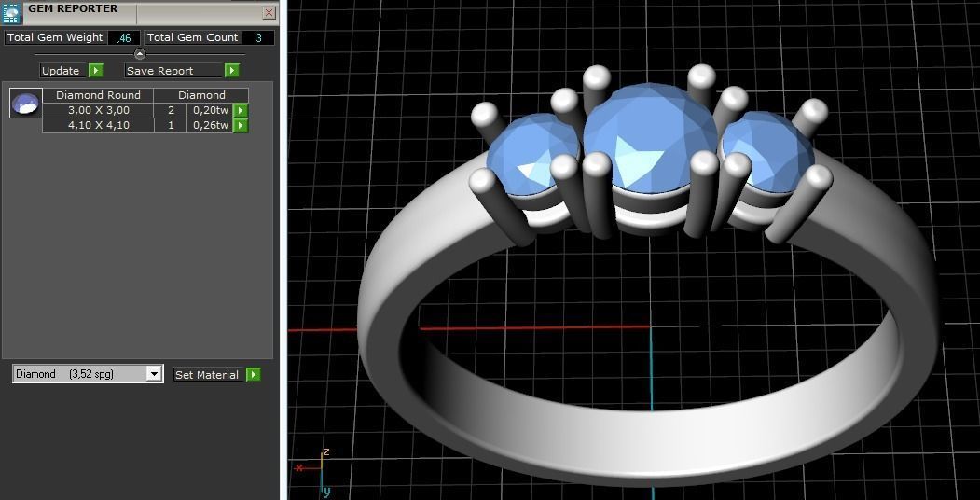Click the XYZ axis indicator in viewport

click(314, 471)
